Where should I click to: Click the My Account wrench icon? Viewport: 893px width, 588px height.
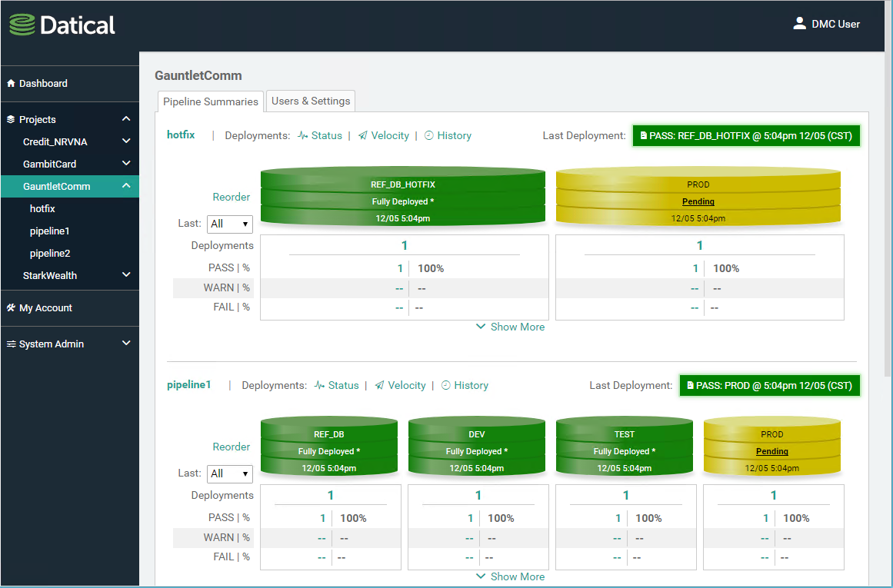click(x=11, y=308)
